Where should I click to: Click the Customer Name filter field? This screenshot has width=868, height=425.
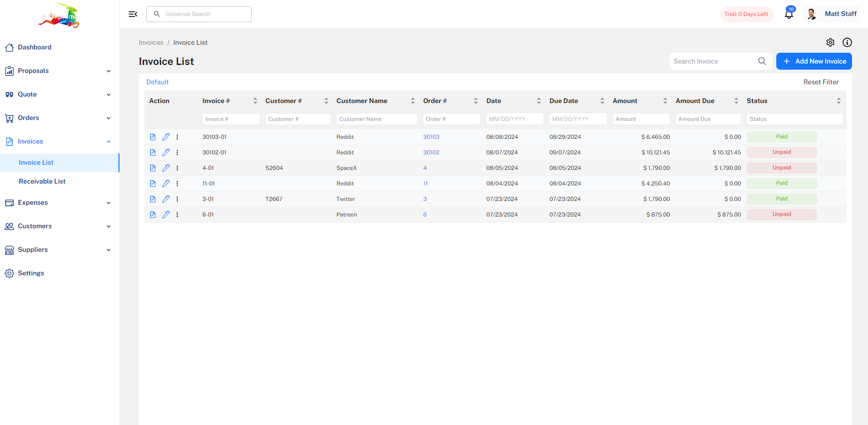pos(377,119)
